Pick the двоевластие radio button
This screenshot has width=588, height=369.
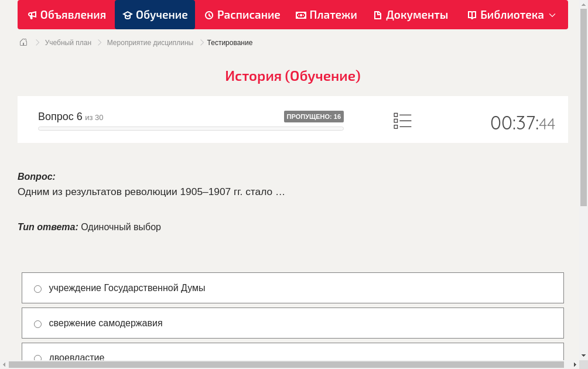click(38, 358)
